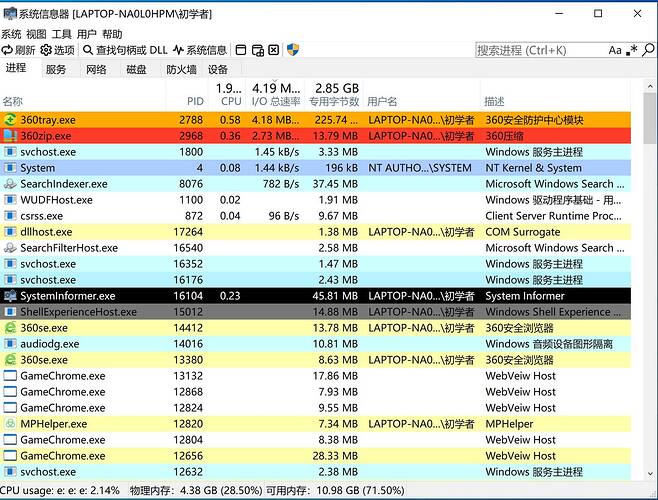Image resolution: width=658 pixels, height=500 pixels.
Task: Click the magnifier search icon in search box
Action: coord(648,50)
